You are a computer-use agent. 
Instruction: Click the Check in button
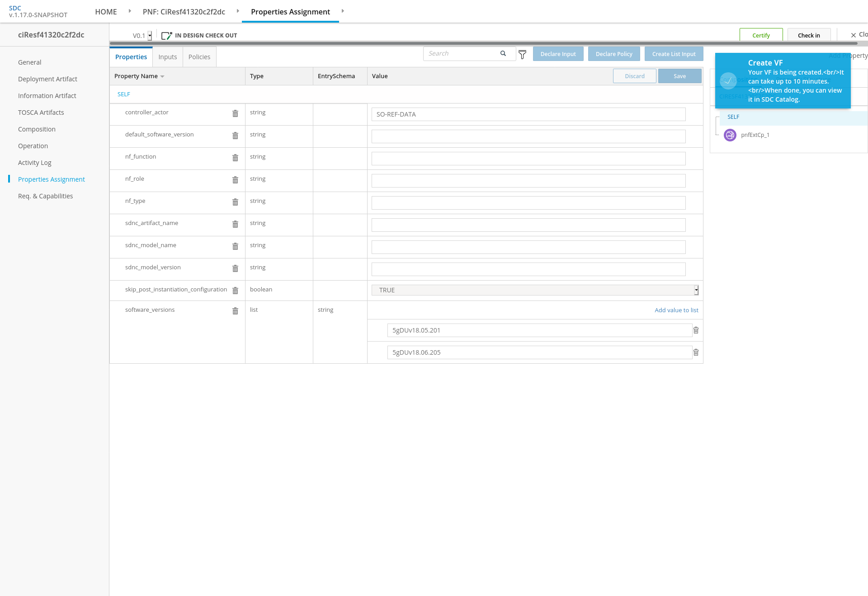click(809, 35)
